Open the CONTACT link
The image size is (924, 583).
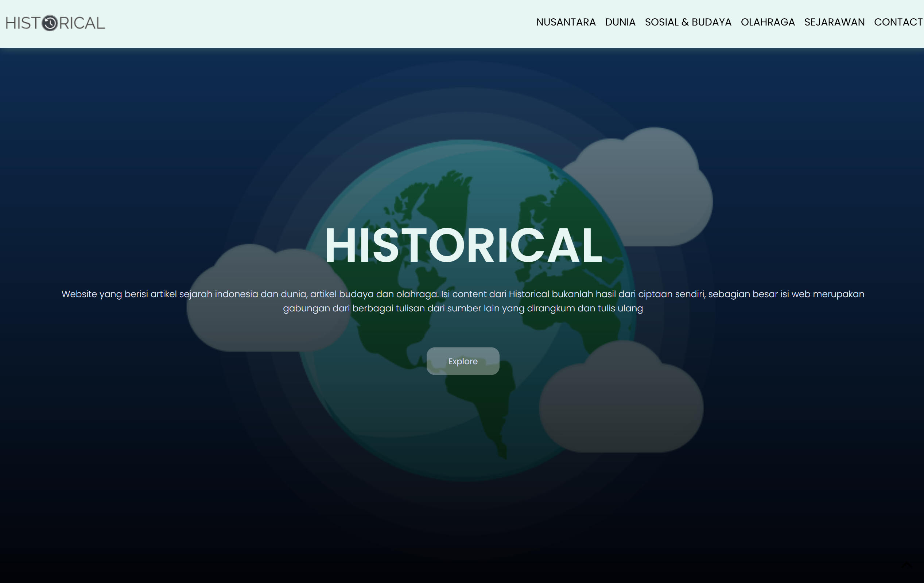pyautogui.click(x=898, y=22)
